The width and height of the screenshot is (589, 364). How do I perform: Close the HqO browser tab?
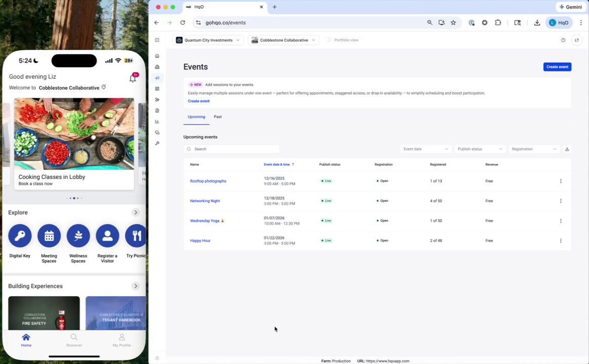[x=262, y=7]
